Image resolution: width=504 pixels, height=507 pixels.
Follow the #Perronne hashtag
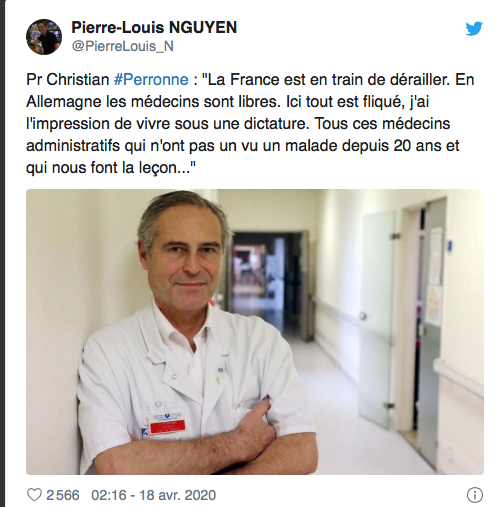tap(151, 80)
